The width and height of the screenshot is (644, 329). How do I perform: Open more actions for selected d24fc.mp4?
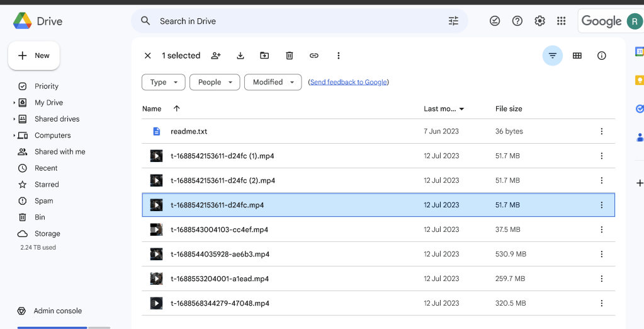(x=601, y=205)
